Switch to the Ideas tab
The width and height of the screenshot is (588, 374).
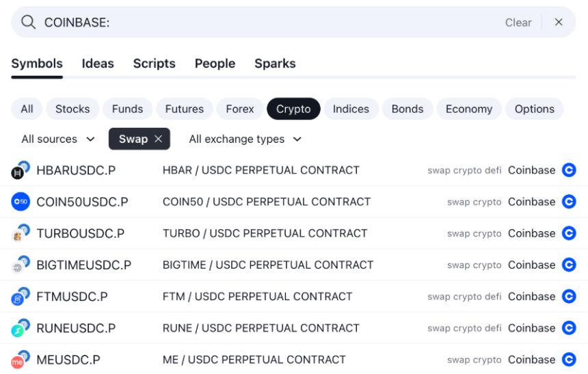tap(98, 64)
